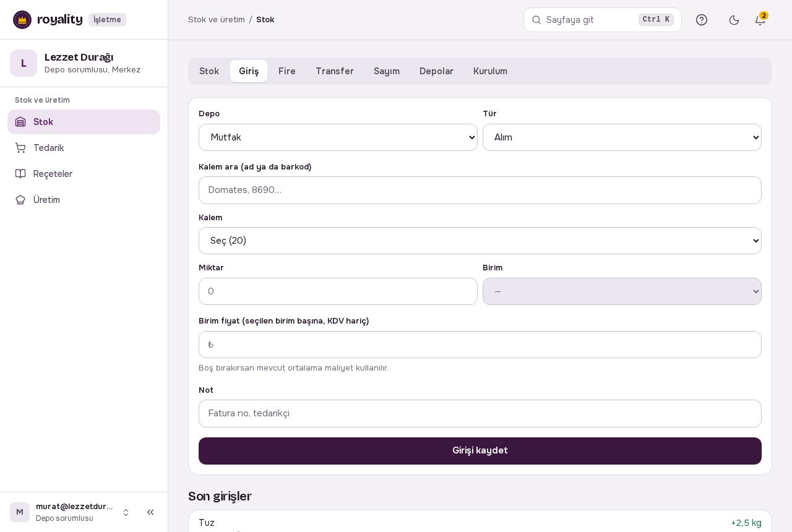Click the Ctrl K shortcut hint
The image size is (792, 532).
tap(656, 20)
